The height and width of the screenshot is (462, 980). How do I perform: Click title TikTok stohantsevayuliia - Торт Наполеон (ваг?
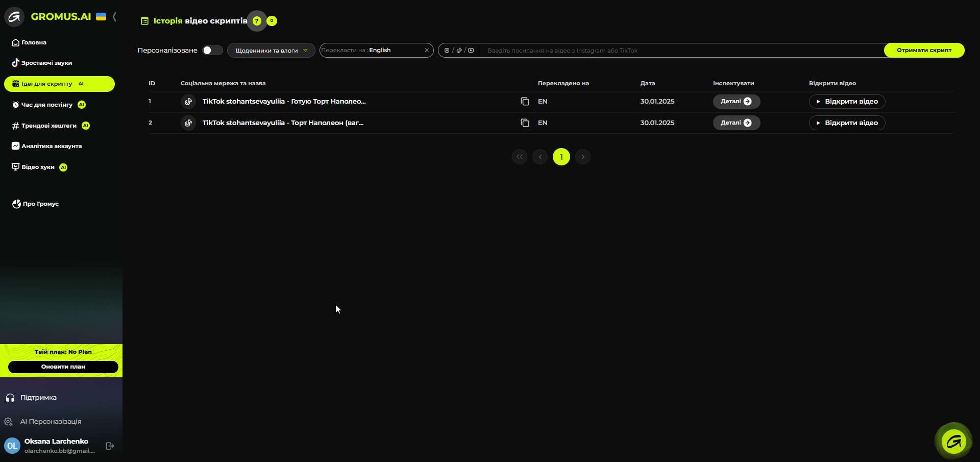[x=283, y=123]
